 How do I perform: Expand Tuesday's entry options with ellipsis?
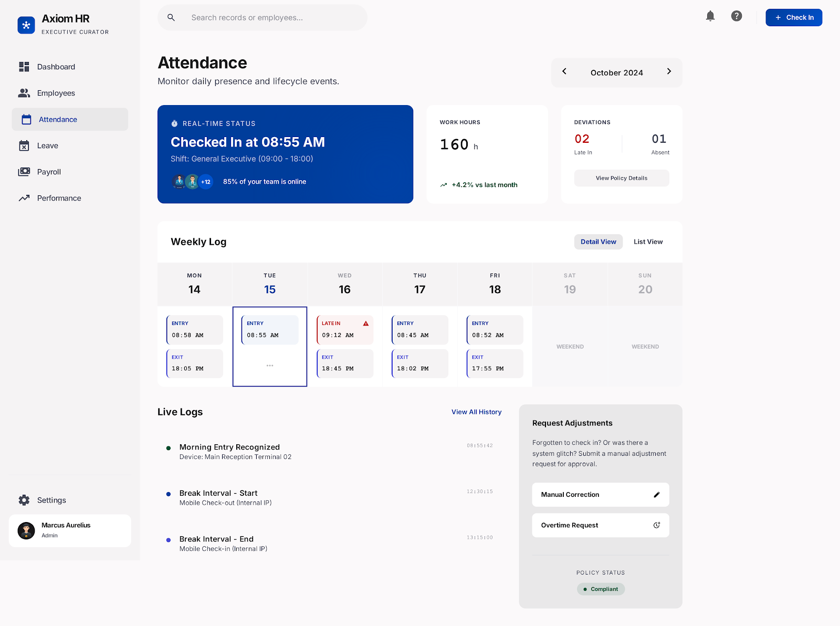pyautogui.click(x=269, y=365)
